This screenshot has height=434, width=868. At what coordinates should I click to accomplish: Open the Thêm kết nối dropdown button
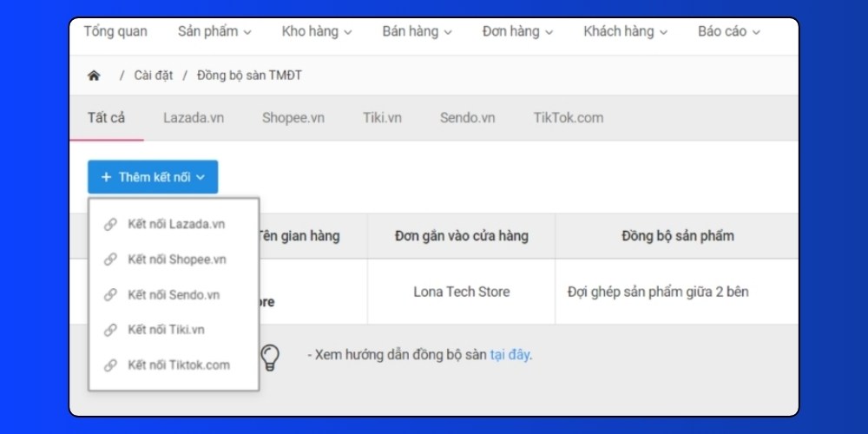click(153, 177)
